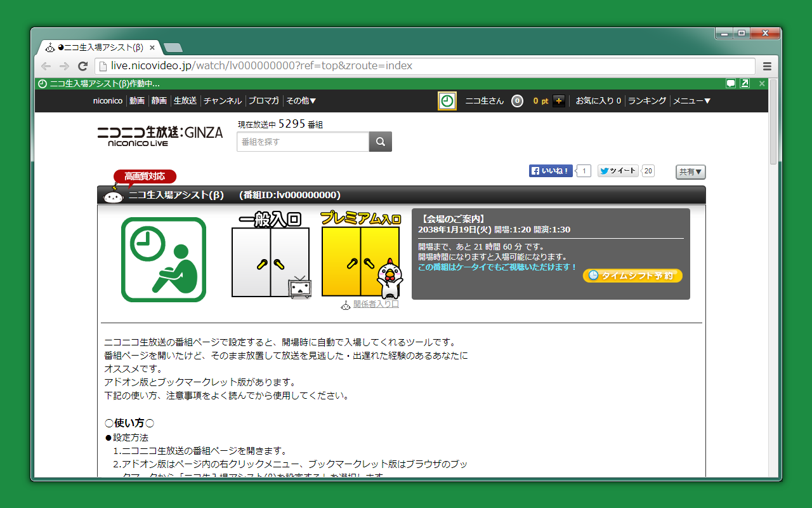
Task: Click the comment bubble icon in green infobar
Action: coord(731,83)
